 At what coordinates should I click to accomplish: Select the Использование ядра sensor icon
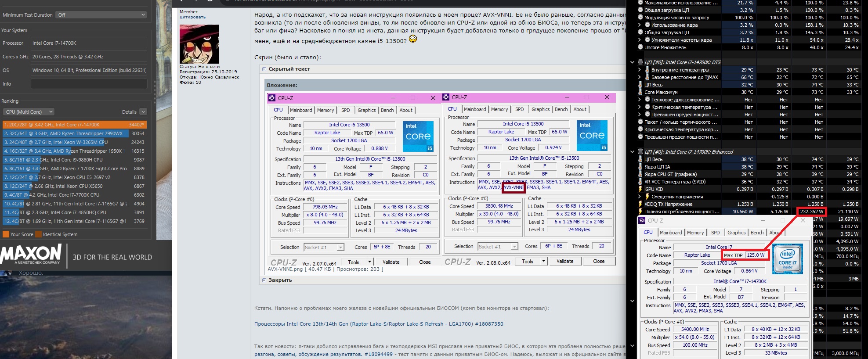tap(647, 25)
